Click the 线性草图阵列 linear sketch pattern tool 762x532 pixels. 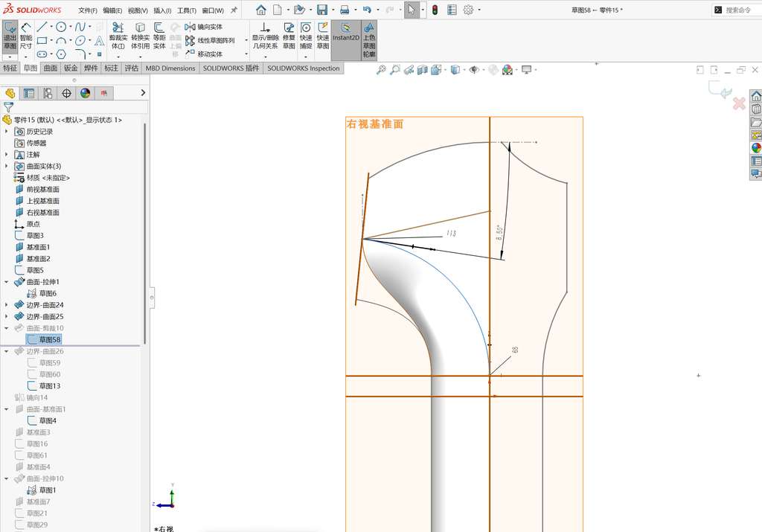coord(210,40)
